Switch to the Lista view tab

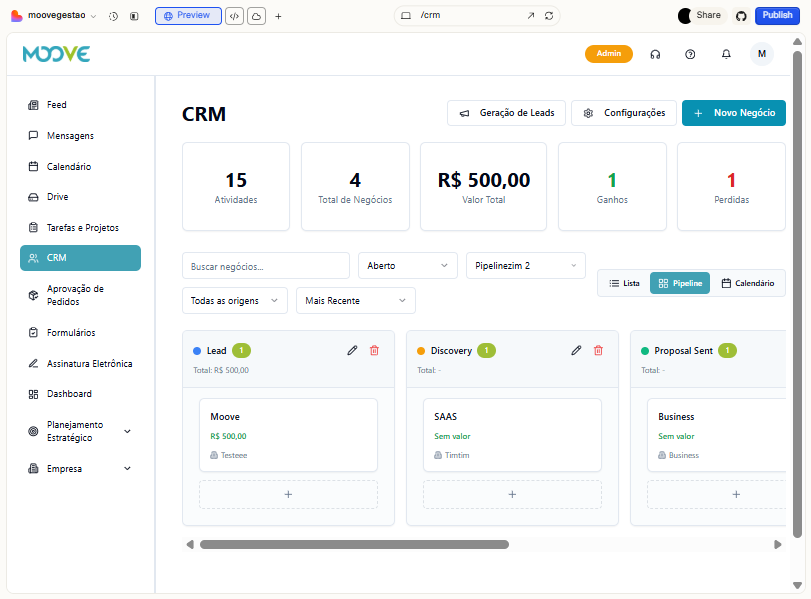click(x=624, y=283)
